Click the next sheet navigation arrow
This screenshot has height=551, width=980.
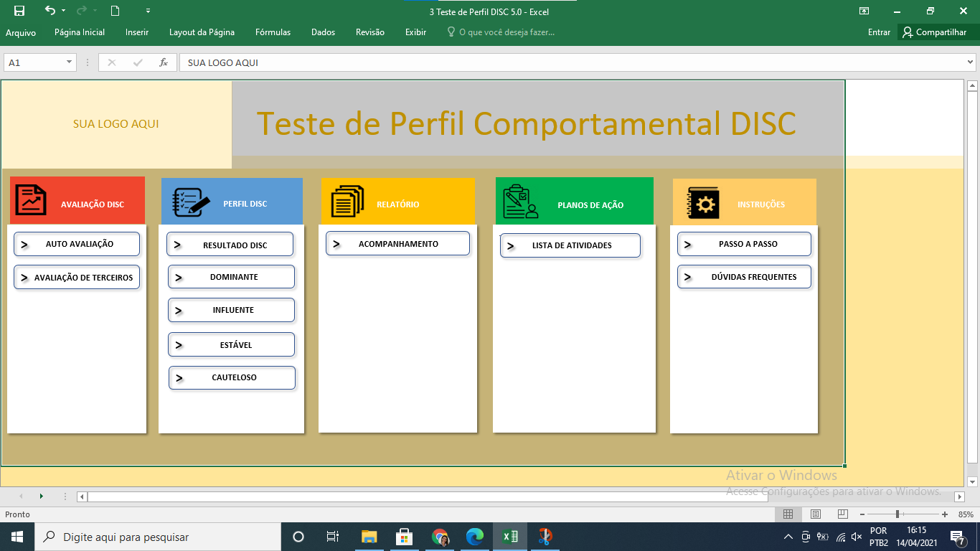tap(42, 496)
